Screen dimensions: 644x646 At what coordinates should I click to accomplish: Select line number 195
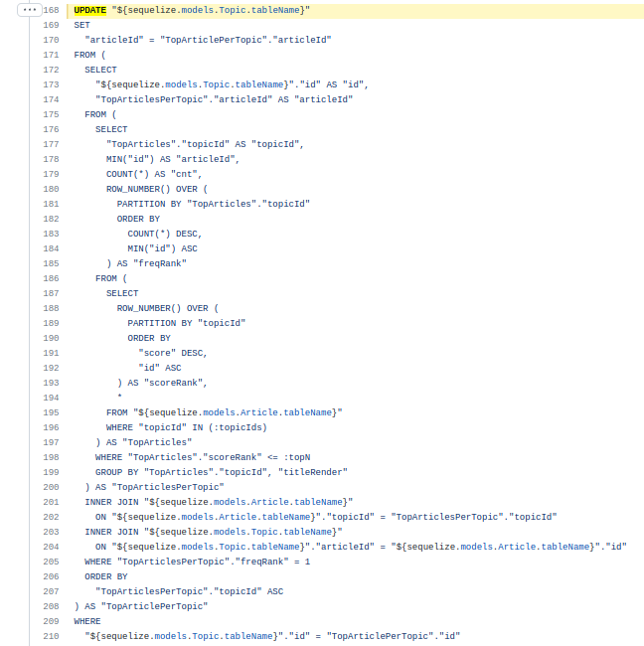(x=51, y=412)
